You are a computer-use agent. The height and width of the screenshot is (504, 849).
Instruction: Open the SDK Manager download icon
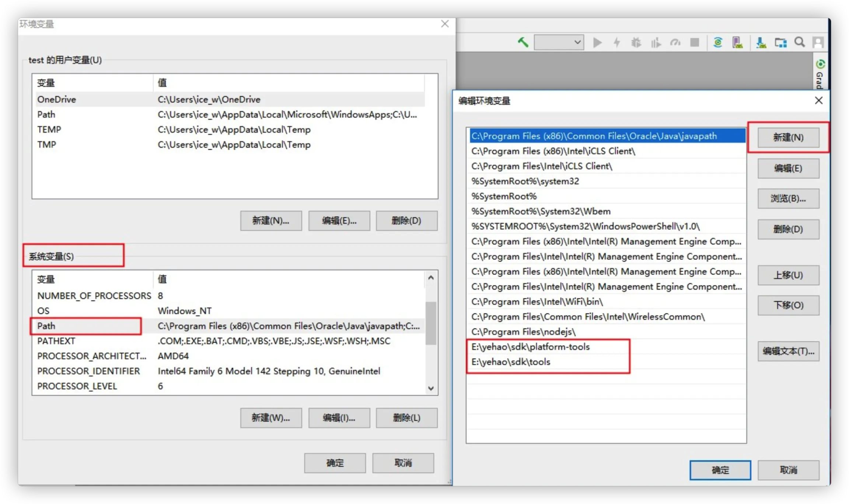[761, 43]
